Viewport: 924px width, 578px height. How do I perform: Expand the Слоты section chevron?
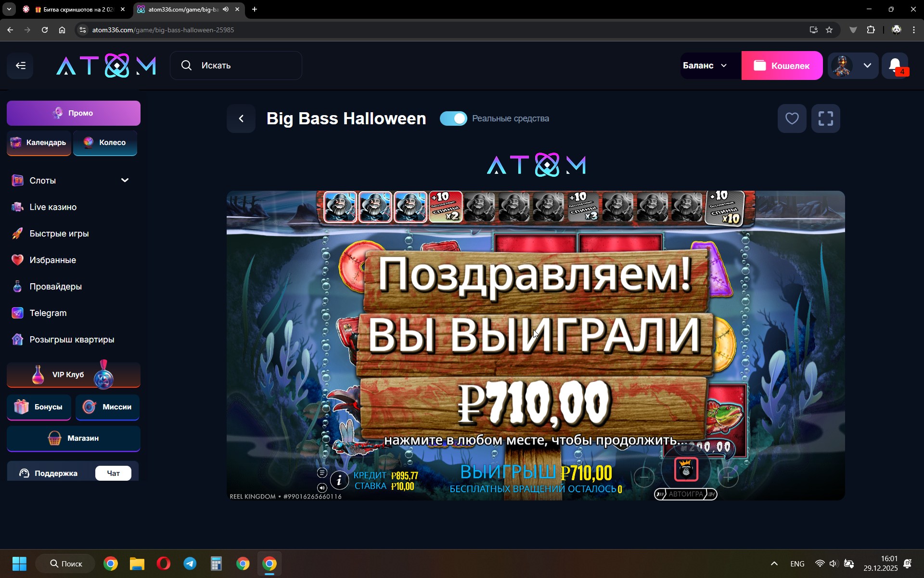tap(125, 180)
